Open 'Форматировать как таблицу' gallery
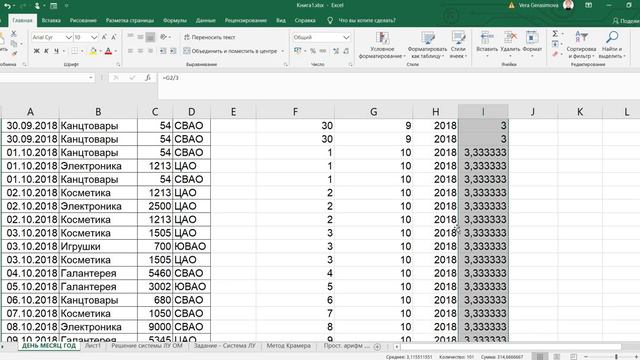 (x=427, y=45)
